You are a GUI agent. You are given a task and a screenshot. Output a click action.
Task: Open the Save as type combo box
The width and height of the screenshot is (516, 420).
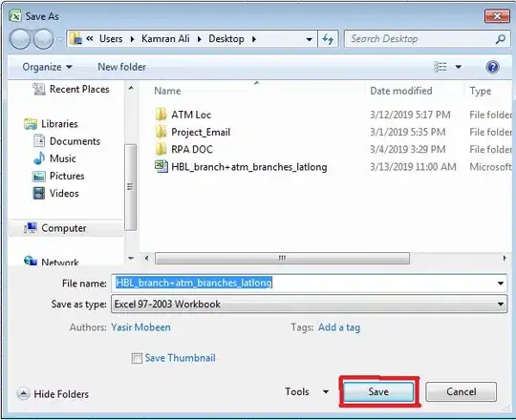coord(309,304)
